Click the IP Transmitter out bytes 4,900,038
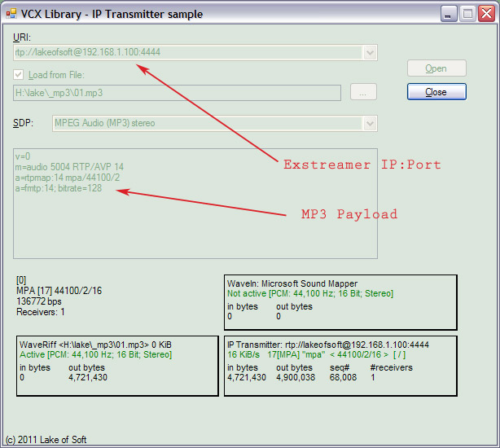Viewport: 500px width, 448px height. tap(296, 377)
